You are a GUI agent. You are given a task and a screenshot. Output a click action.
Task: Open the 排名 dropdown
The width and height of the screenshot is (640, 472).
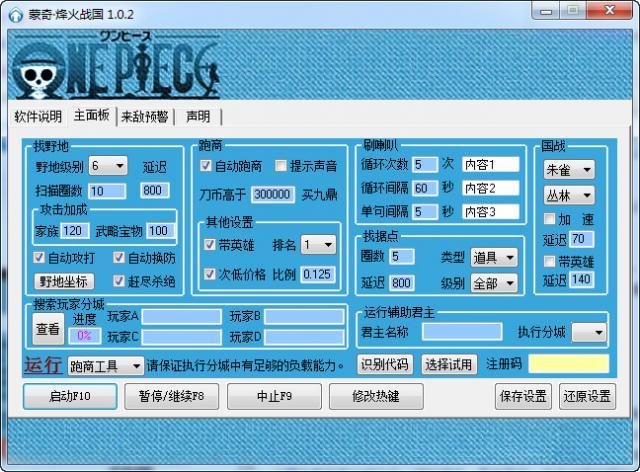(318, 245)
